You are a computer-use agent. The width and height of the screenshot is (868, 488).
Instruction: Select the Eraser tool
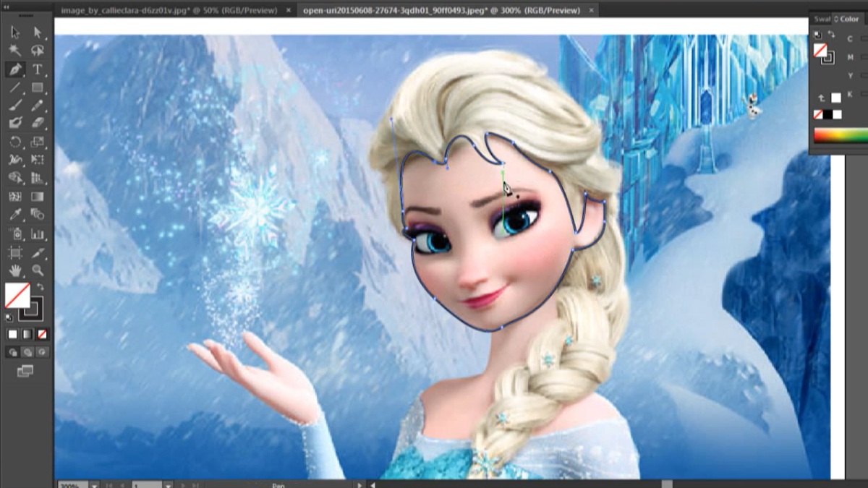[38, 123]
